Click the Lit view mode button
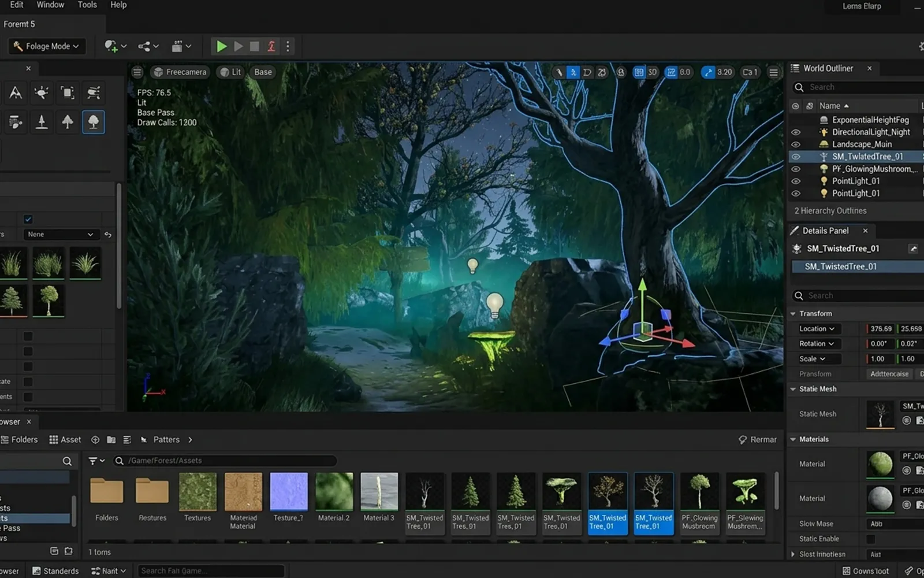This screenshot has width=924, height=578. pyautogui.click(x=231, y=72)
